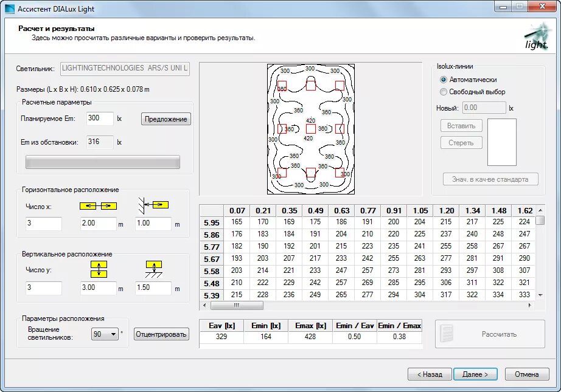The image size is (561, 392).
Task: Click the Светильник name field
Action: [125, 68]
